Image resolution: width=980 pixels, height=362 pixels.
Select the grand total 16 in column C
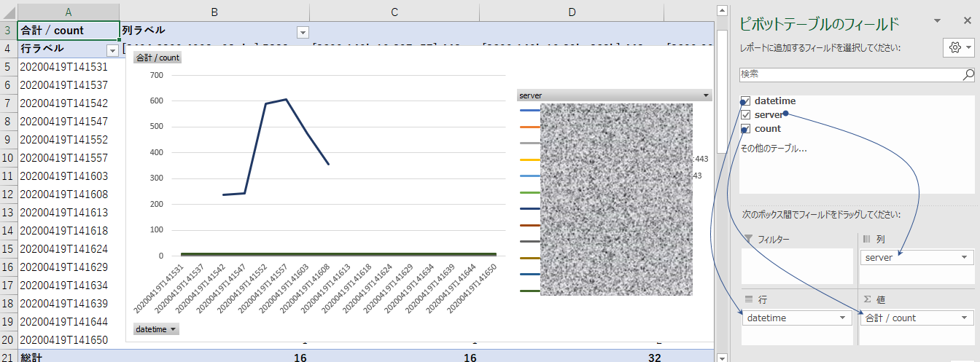(394, 357)
